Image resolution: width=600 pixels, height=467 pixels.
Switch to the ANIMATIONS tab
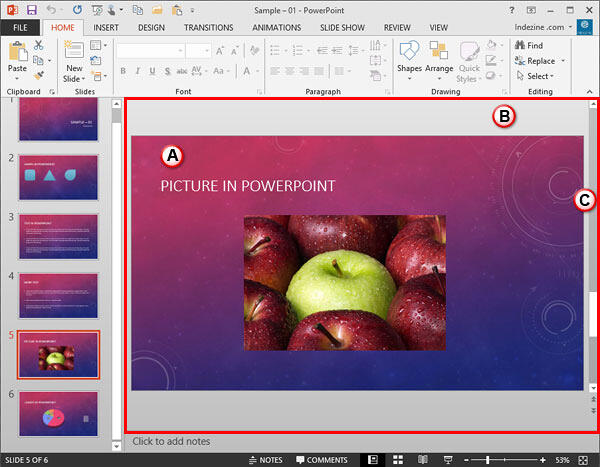tap(277, 28)
